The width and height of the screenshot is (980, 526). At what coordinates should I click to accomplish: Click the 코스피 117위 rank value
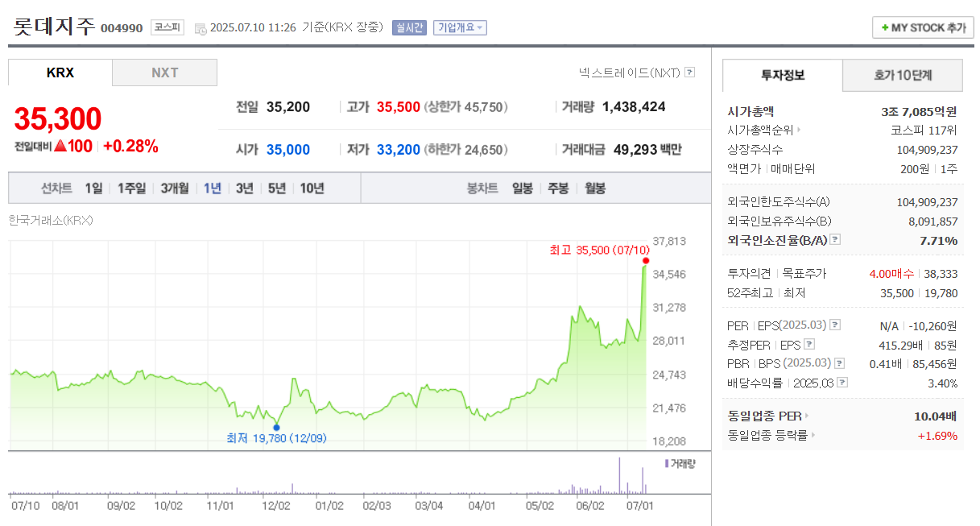924,130
